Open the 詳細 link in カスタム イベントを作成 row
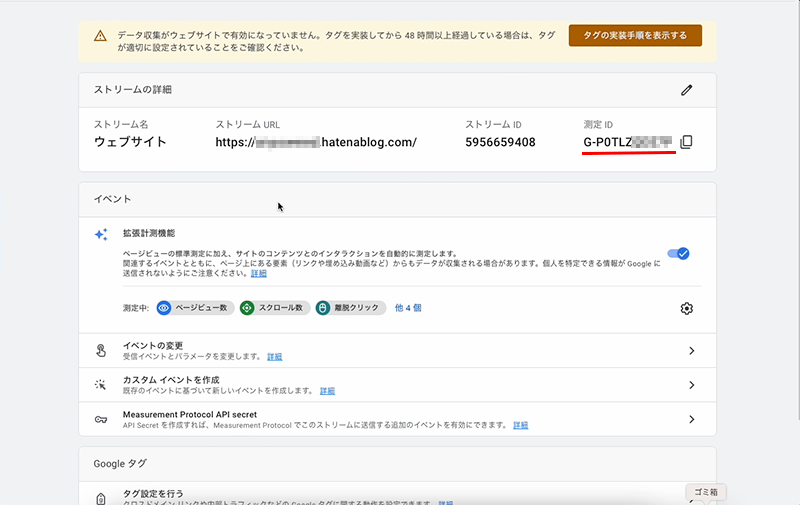The image size is (800, 505). (327, 391)
